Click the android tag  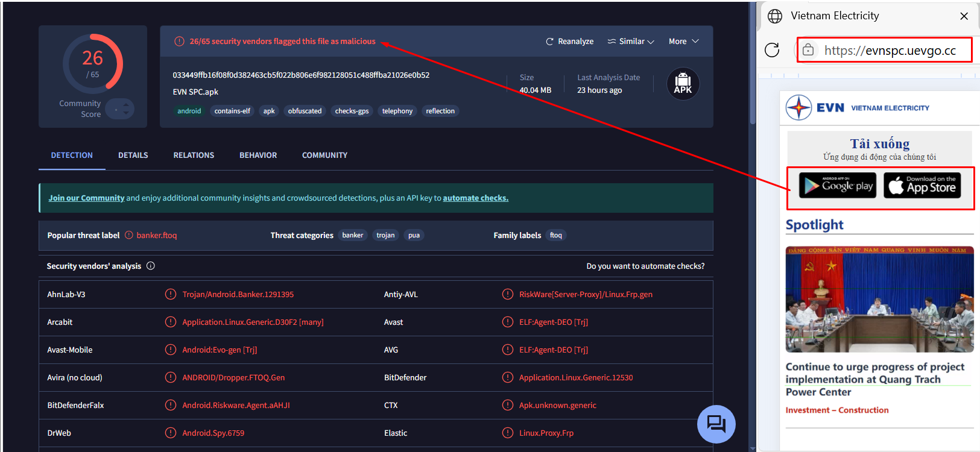(189, 111)
